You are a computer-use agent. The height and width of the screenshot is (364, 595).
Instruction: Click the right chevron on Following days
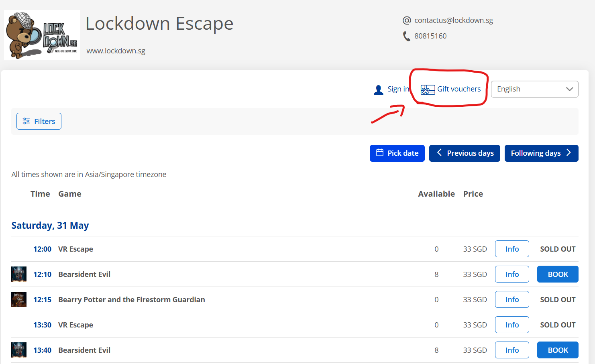tap(569, 153)
